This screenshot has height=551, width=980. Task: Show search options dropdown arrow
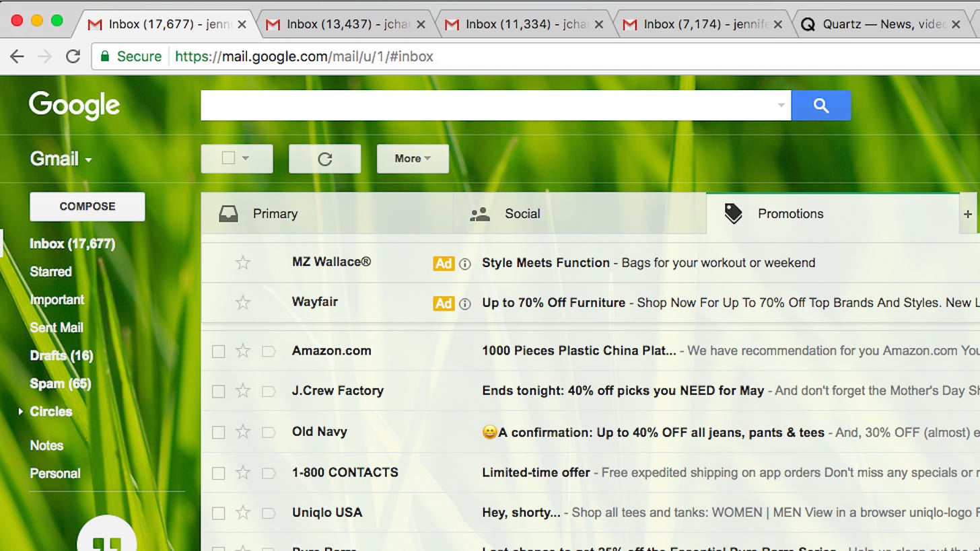click(x=781, y=105)
